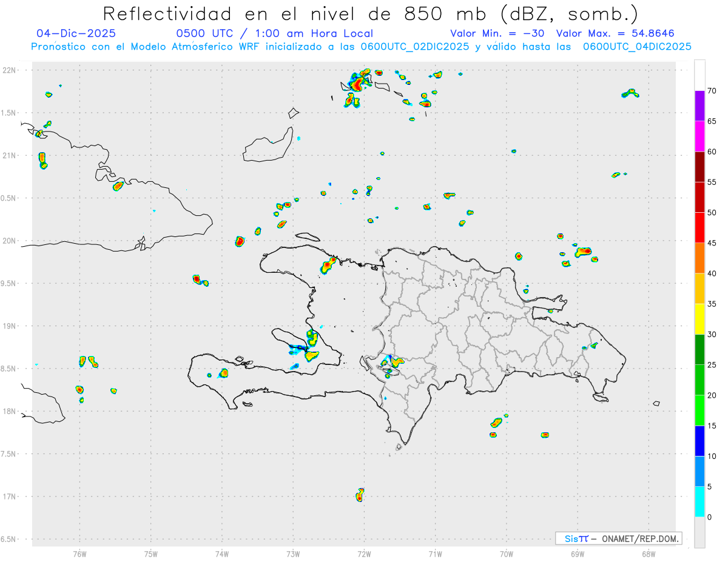Image resolution: width=728 pixels, height=562 pixels.
Task: Select the longitude label "69W"
Action: (578, 554)
